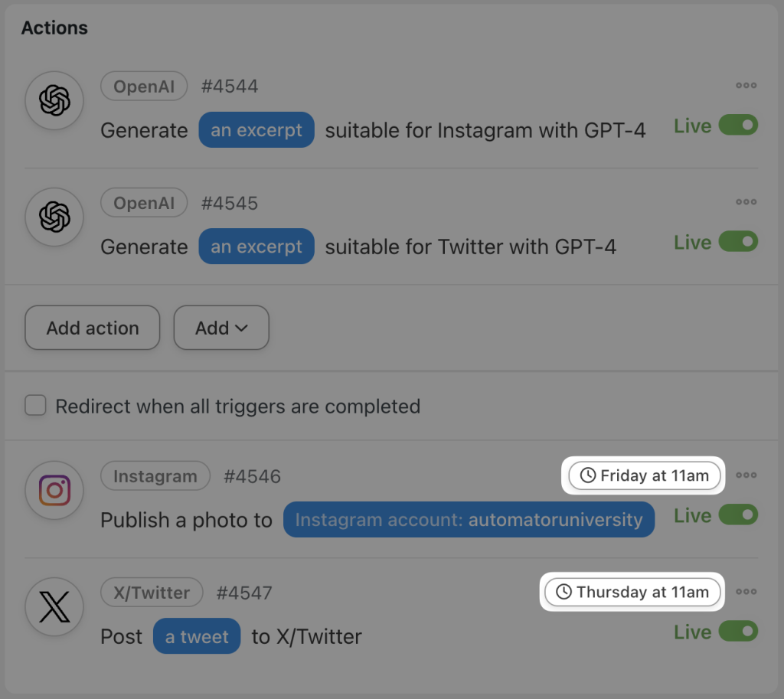
Task: Select the Instagram account automatoruniversity token
Action: pos(469,520)
